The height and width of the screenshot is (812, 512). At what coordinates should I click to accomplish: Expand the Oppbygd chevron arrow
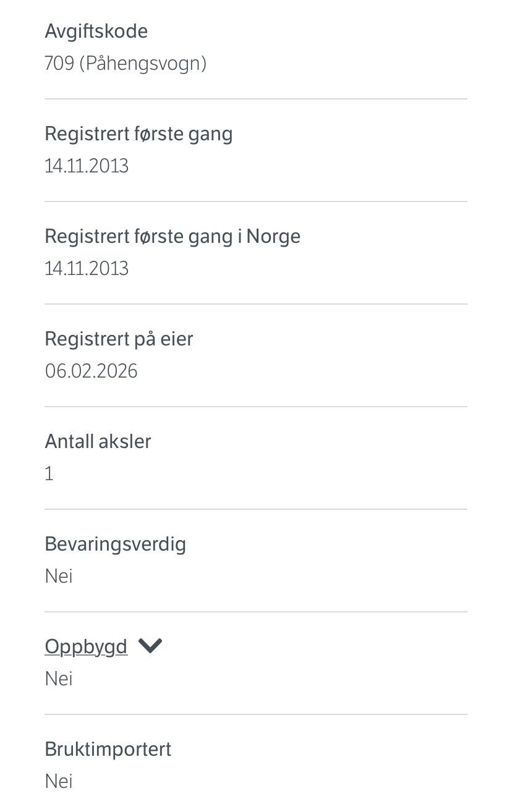tap(150, 646)
